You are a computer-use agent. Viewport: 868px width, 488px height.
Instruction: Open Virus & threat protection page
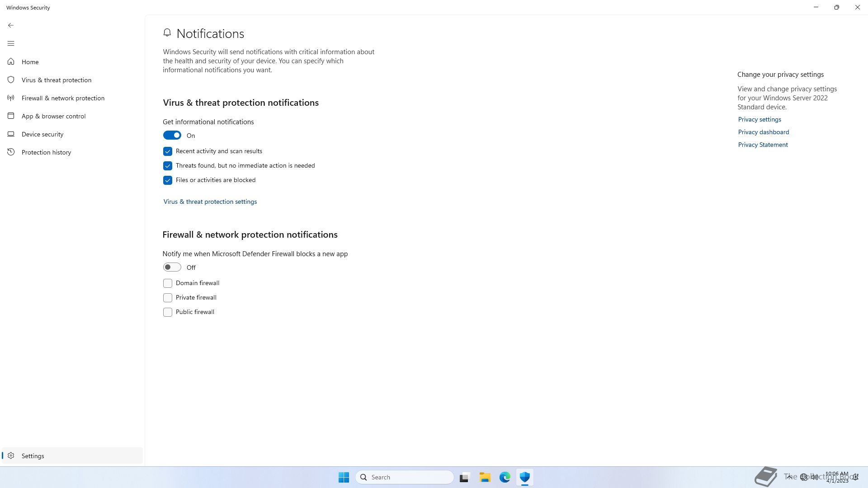72,80
